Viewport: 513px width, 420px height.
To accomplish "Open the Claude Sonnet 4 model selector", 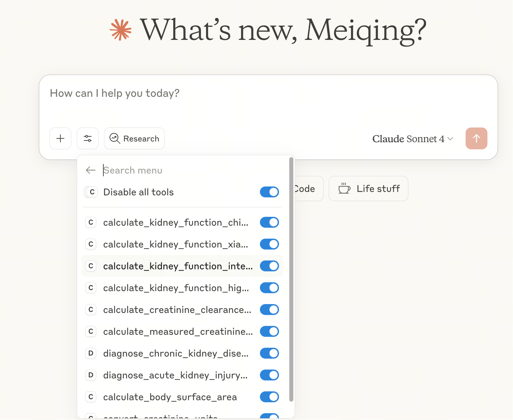I will click(x=413, y=139).
